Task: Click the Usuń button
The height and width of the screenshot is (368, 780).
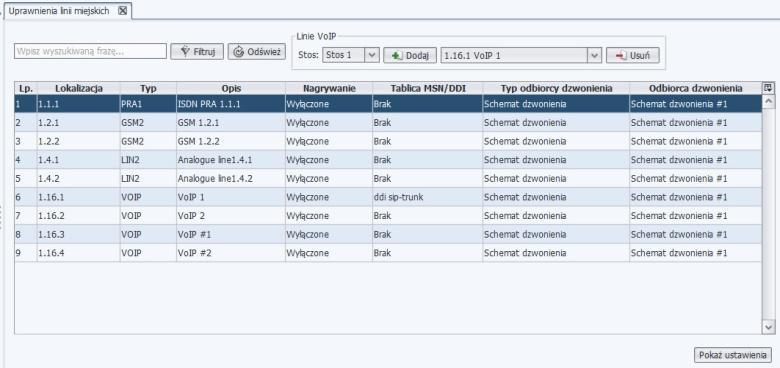Action: 633,55
